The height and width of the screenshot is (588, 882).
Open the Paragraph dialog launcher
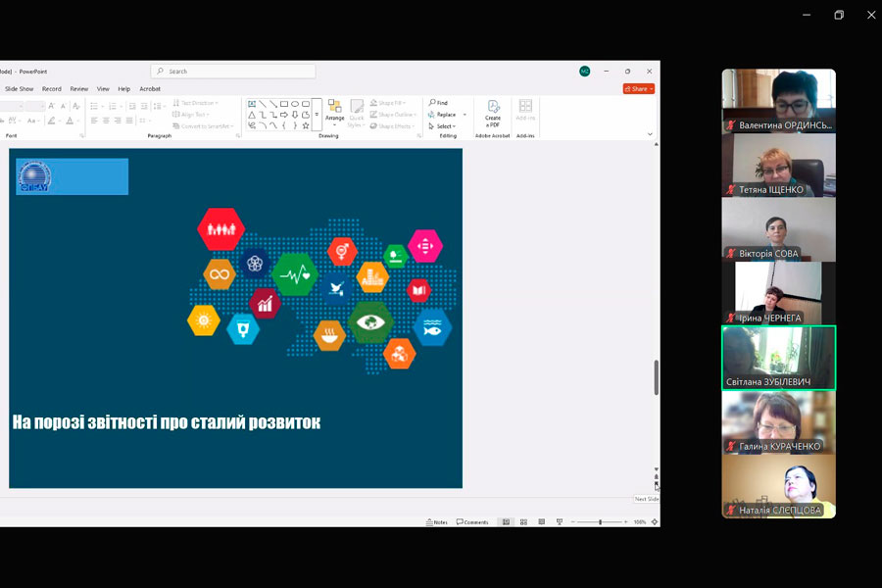238,135
